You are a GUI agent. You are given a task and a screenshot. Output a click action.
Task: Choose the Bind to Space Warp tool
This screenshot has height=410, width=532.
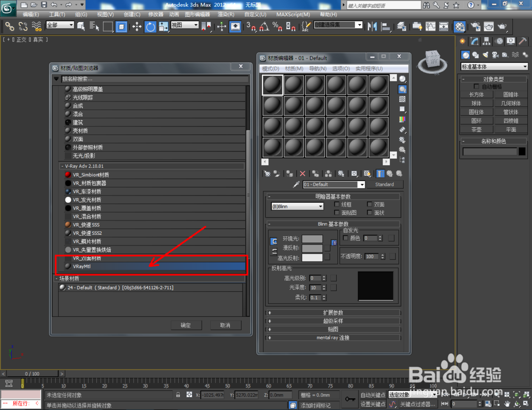(x=36, y=27)
